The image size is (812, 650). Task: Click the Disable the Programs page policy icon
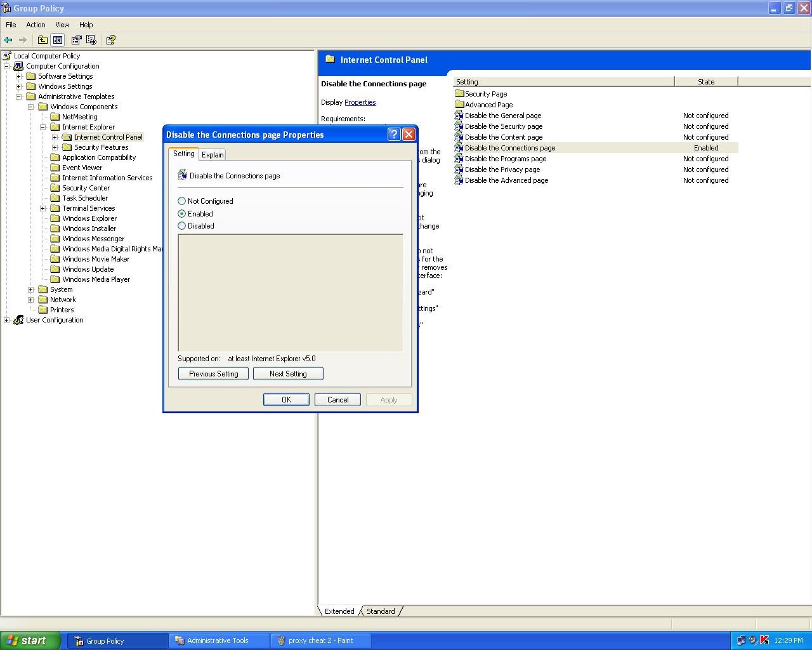(x=459, y=159)
